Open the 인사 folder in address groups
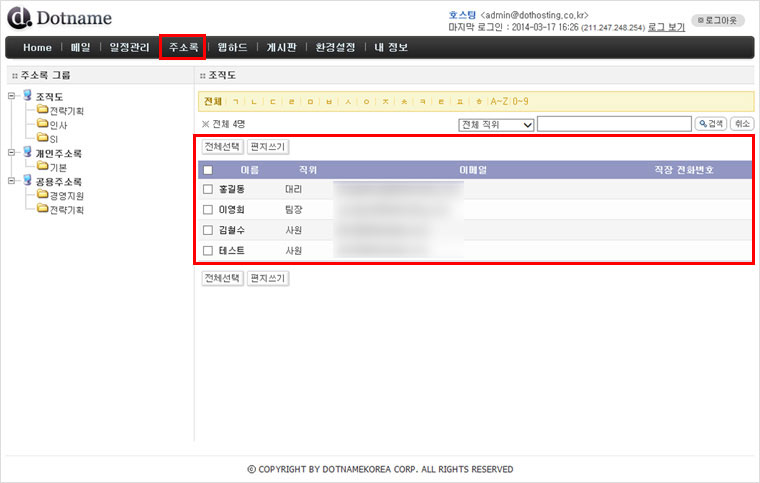Viewport: 760px width, 483px height. coord(58,125)
